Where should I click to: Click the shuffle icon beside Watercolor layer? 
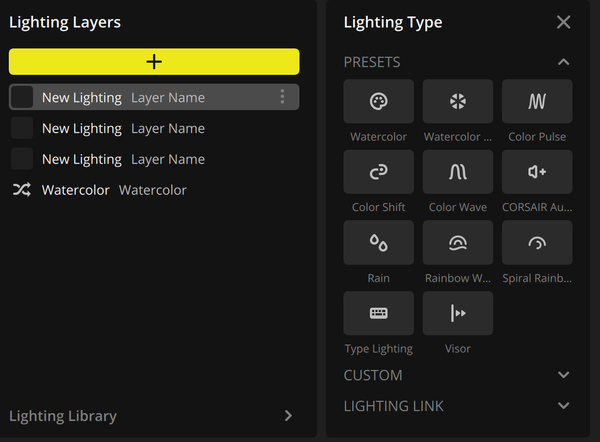pos(21,190)
